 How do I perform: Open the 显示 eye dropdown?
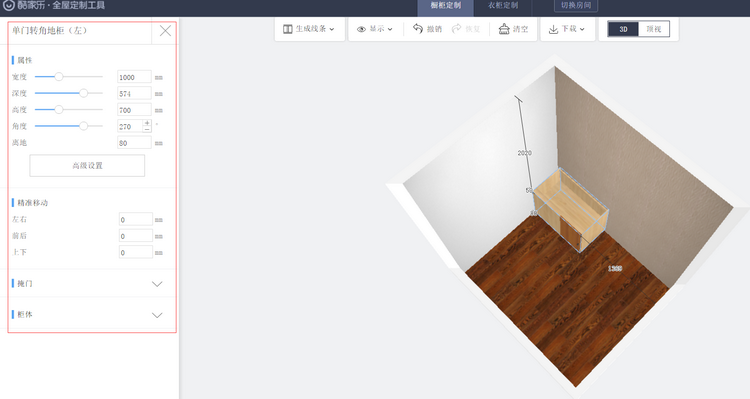click(x=375, y=29)
